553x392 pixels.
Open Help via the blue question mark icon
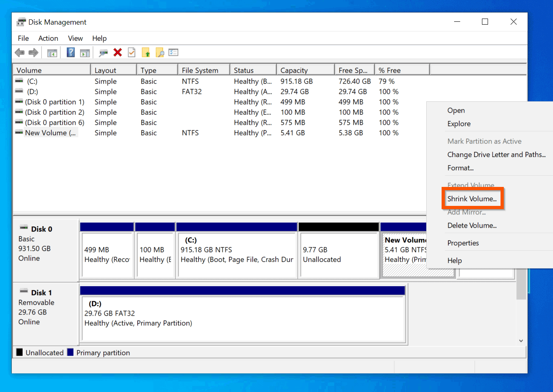pos(70,52)
